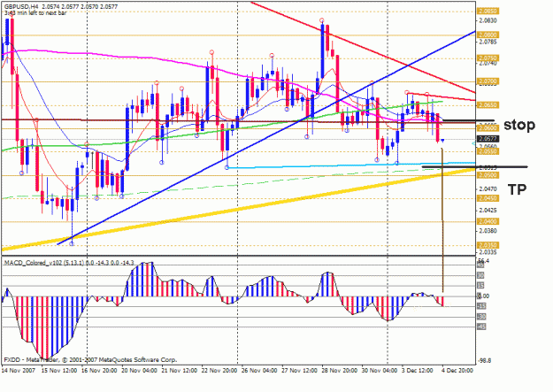Select the long red descending trendline
The image size is (553, 392).
363,47
